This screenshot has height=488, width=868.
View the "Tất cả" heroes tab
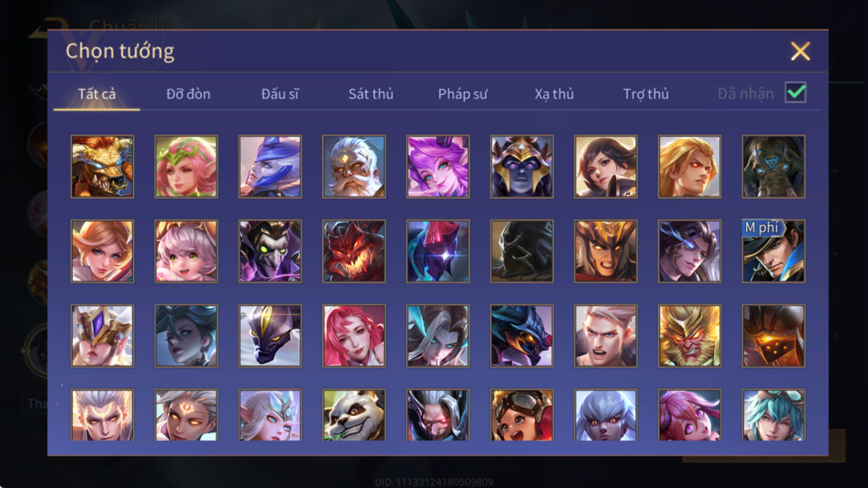click(96, 94)
